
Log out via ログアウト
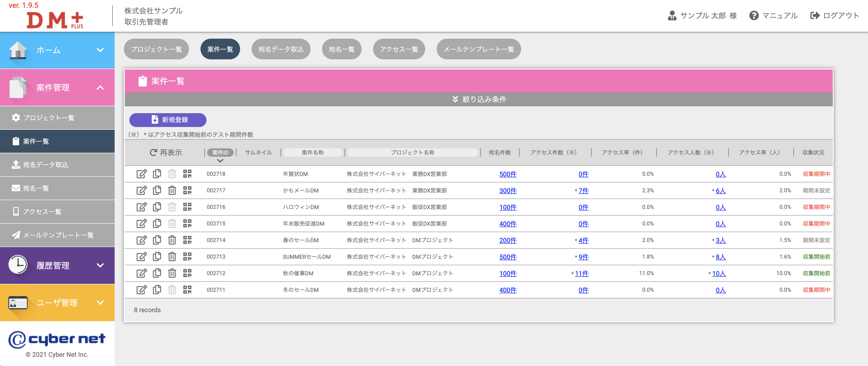[x=835, y=15]
